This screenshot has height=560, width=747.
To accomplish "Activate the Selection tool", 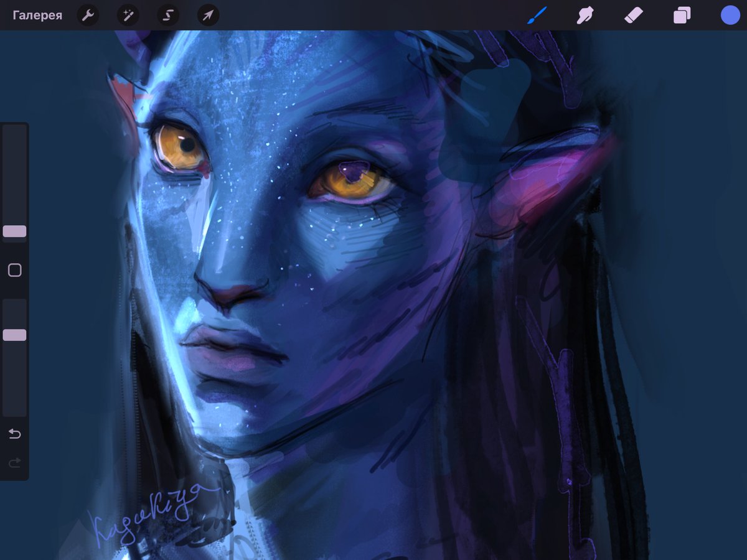I will click(x=168, y=16).
